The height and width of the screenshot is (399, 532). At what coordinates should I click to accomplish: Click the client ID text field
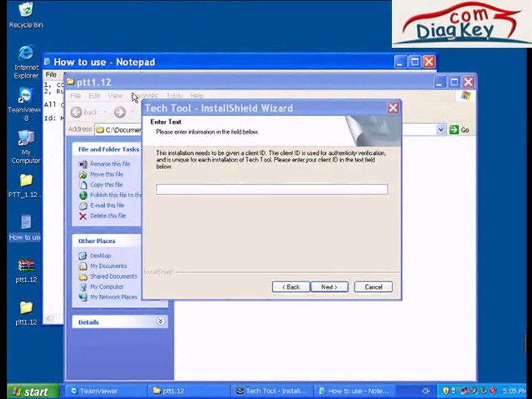[272, 189]
